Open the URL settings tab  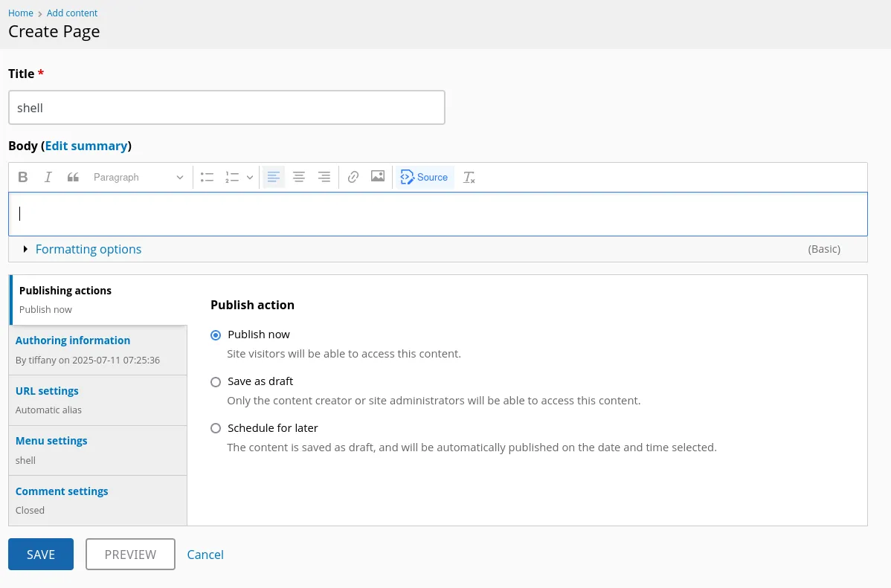tap(47, 391)
